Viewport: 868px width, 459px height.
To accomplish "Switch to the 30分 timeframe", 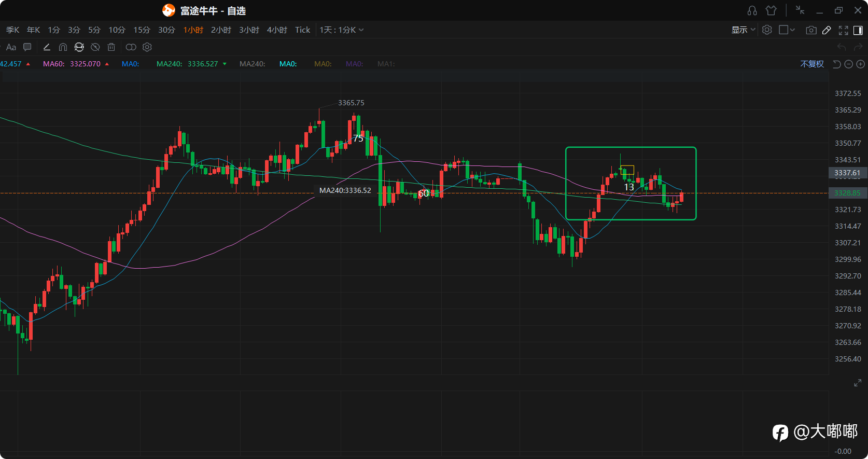I will tap(166, 30).
